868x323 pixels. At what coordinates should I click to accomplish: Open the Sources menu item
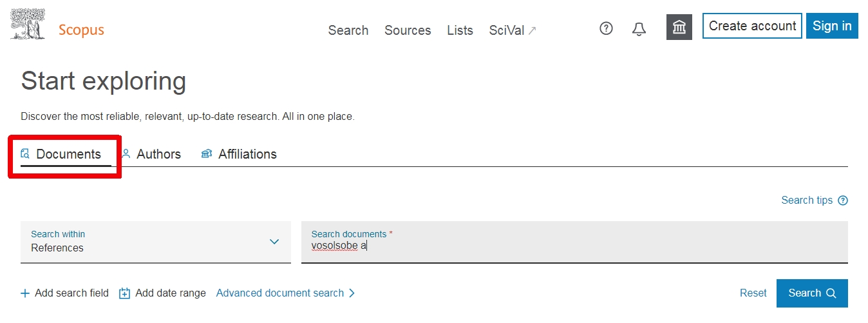(x=408, y=30)
